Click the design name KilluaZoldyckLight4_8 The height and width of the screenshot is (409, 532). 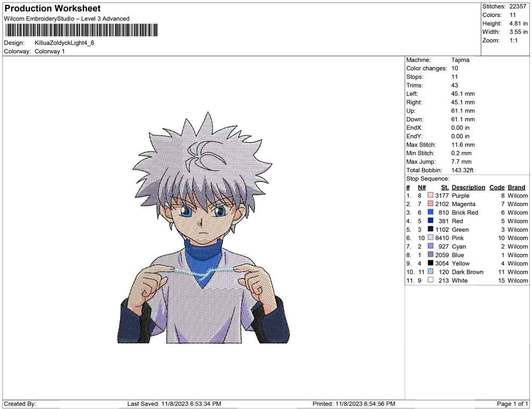64,43
